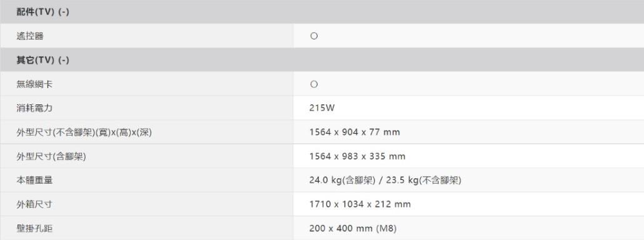Image resolution: width=644 pixels, height=240 pixels.
Task: Click the 1564 x 904 x 77 mm value
Action: click(x=355, y=132)
